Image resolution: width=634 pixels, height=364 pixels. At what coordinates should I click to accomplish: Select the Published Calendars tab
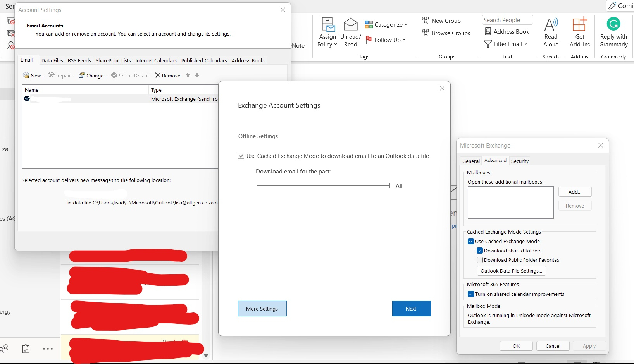point(204,60)
